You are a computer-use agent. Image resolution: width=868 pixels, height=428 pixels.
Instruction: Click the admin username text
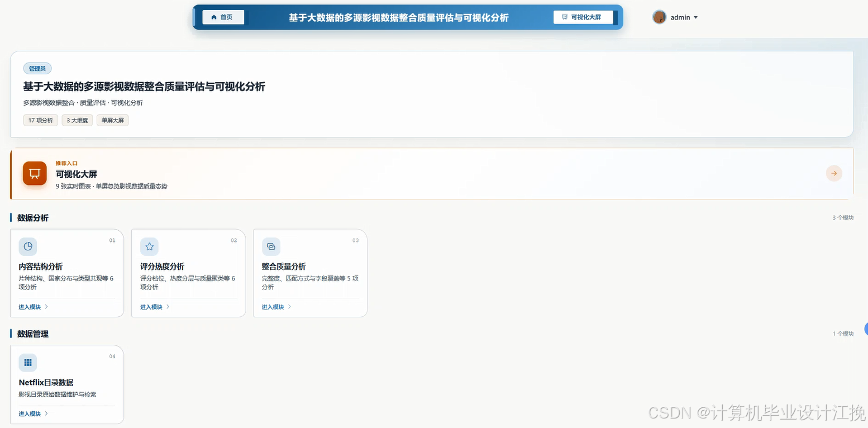coord(680,17)
